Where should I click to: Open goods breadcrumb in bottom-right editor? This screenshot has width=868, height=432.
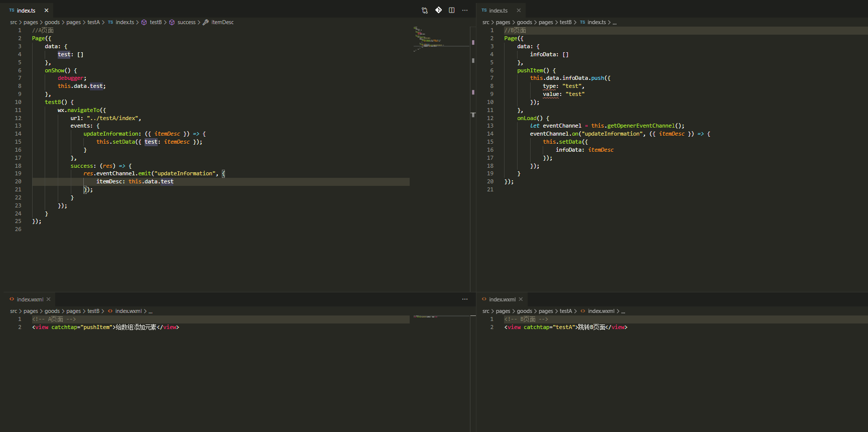point(525,311)
